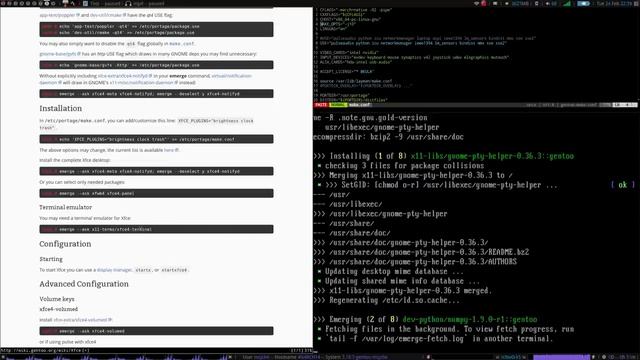The height and width of the screenshot is (360, 640).
Task: Click the INPUT_DEVICES line in make.conf editor
Action: tap(414, 58)
